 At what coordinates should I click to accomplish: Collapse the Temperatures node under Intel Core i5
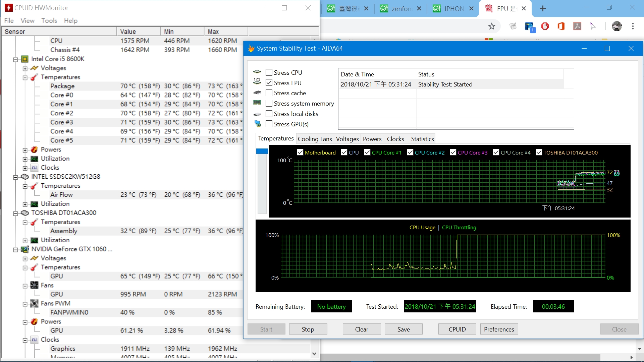25,78
